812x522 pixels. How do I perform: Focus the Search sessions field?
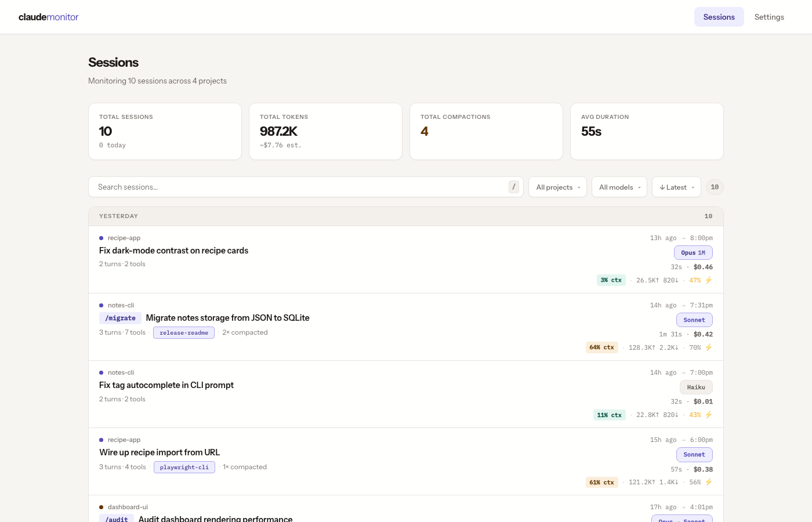[x=306, y=187]
